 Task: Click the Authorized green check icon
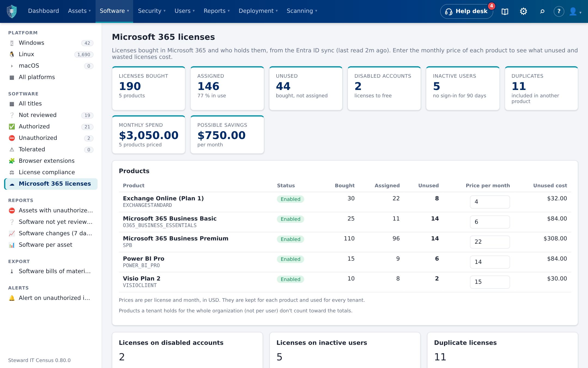(12, 127)
